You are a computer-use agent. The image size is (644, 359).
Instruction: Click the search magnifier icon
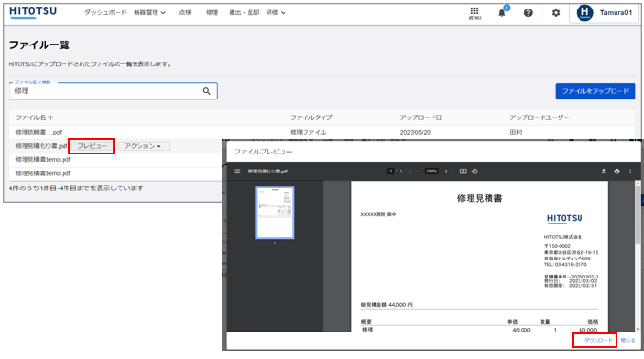[206, 91]
